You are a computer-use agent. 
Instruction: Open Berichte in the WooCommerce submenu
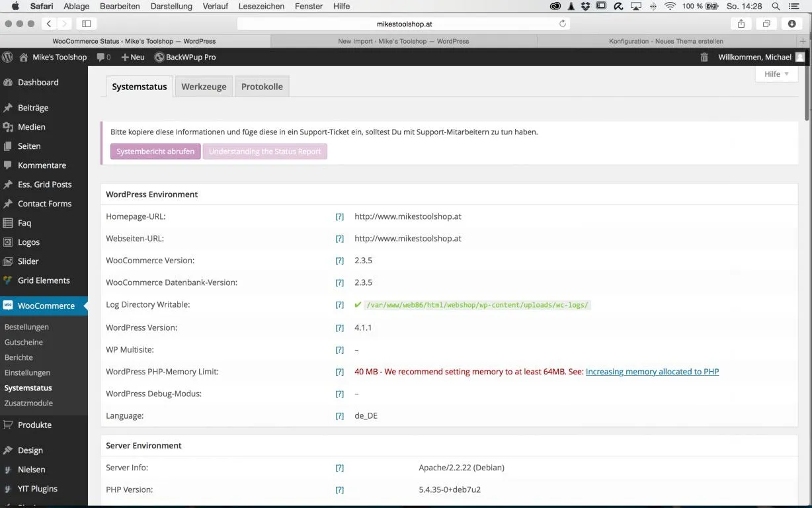click(19, 357)
